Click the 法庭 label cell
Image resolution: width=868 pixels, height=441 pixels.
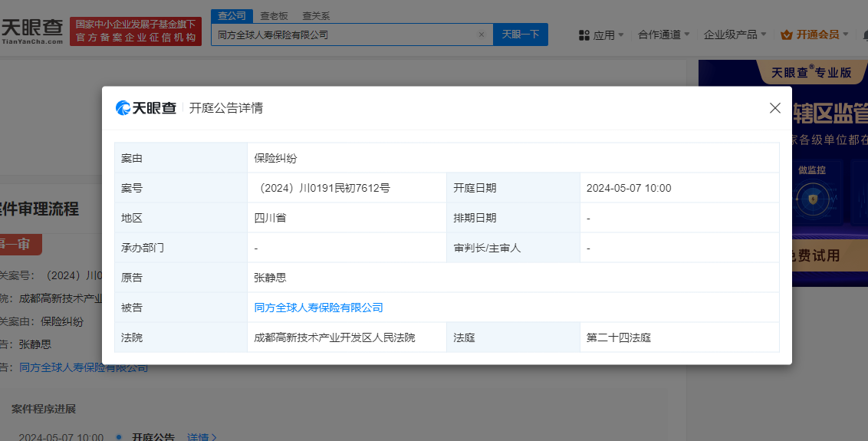click(513, 337)
